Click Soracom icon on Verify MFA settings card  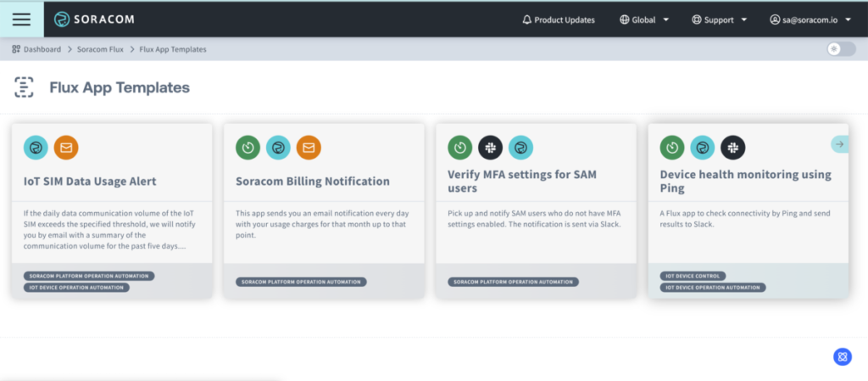(521, 148)
